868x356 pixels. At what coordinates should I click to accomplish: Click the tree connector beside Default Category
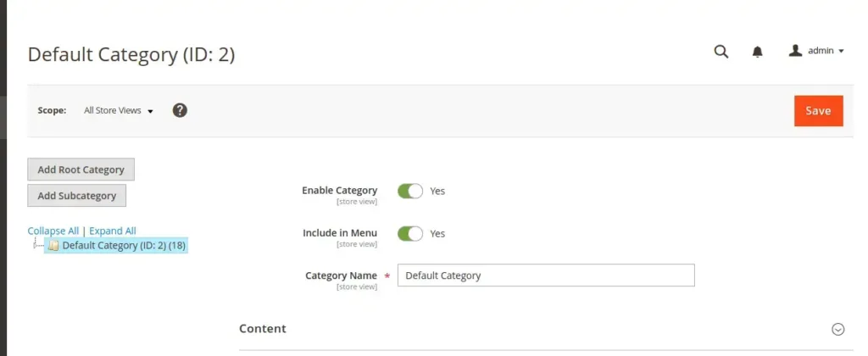(36, 245)
